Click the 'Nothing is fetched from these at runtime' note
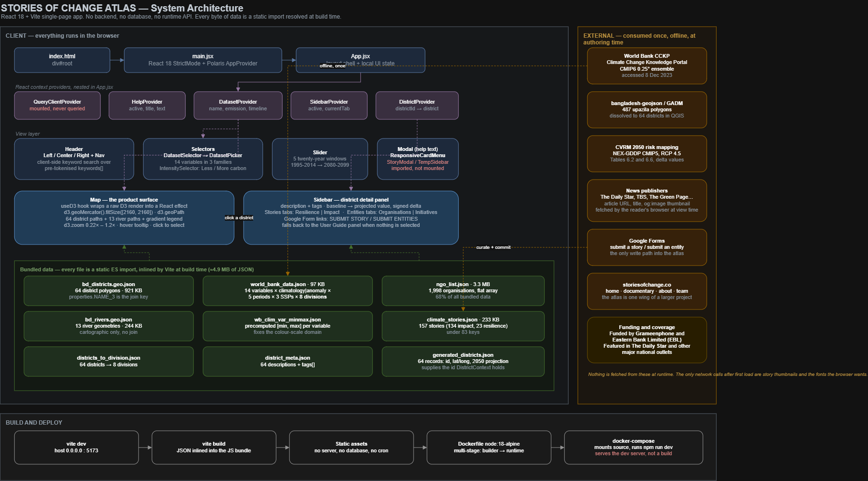Image resolution: width=868 pixels, height=481 pixels. (728, 374)
